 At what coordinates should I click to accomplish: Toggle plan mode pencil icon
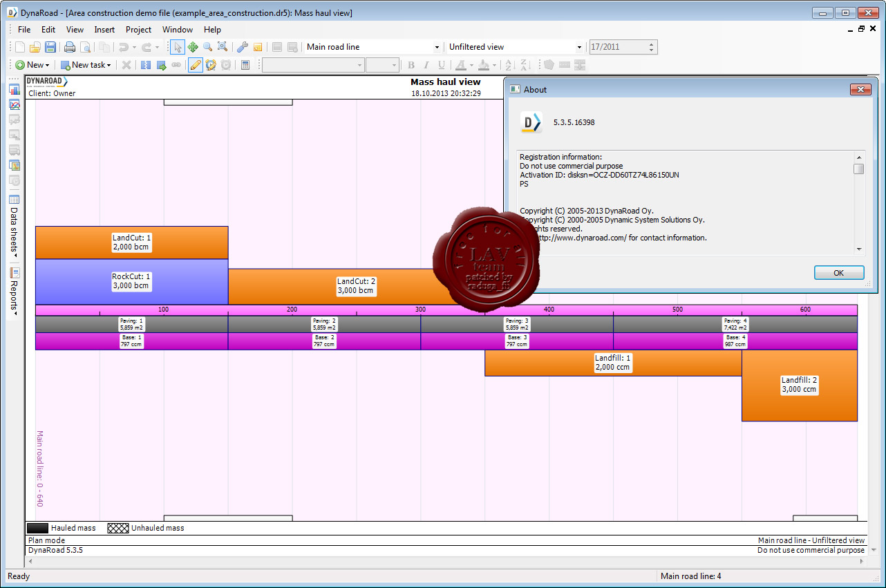pos(196,65)
